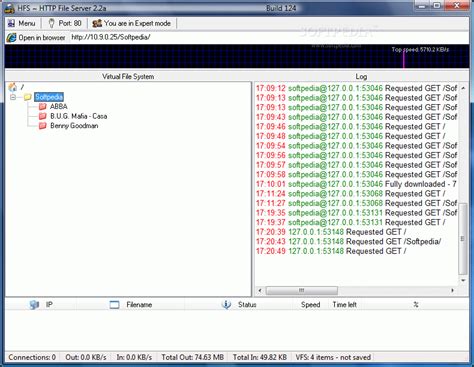Click the red ABBA folder icon

click(x=42, y=107)
